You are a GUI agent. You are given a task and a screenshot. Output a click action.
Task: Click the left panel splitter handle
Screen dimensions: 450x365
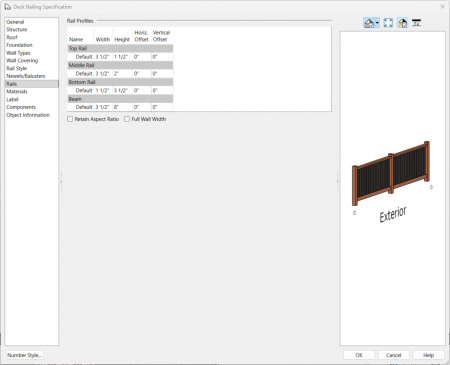click(61, 182)
